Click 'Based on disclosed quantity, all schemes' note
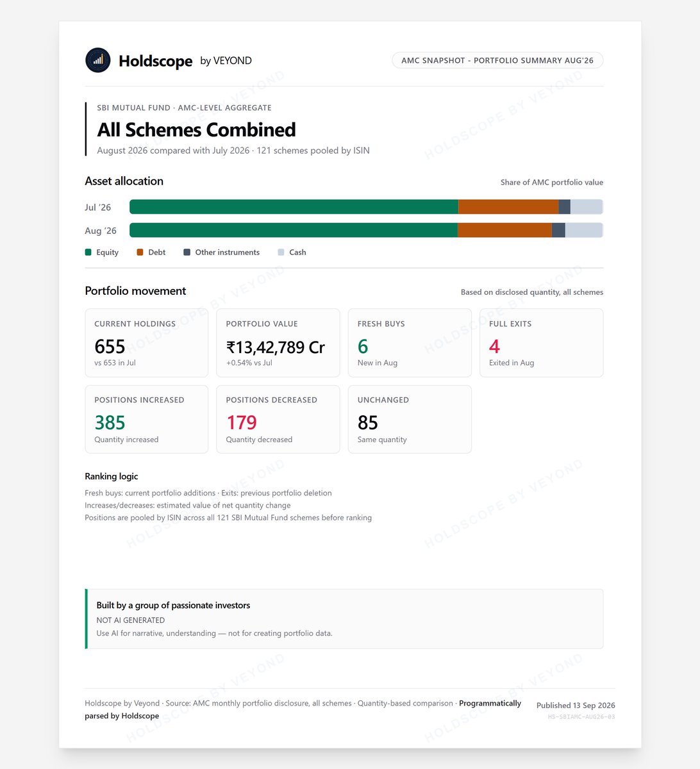 coord(532,292)
